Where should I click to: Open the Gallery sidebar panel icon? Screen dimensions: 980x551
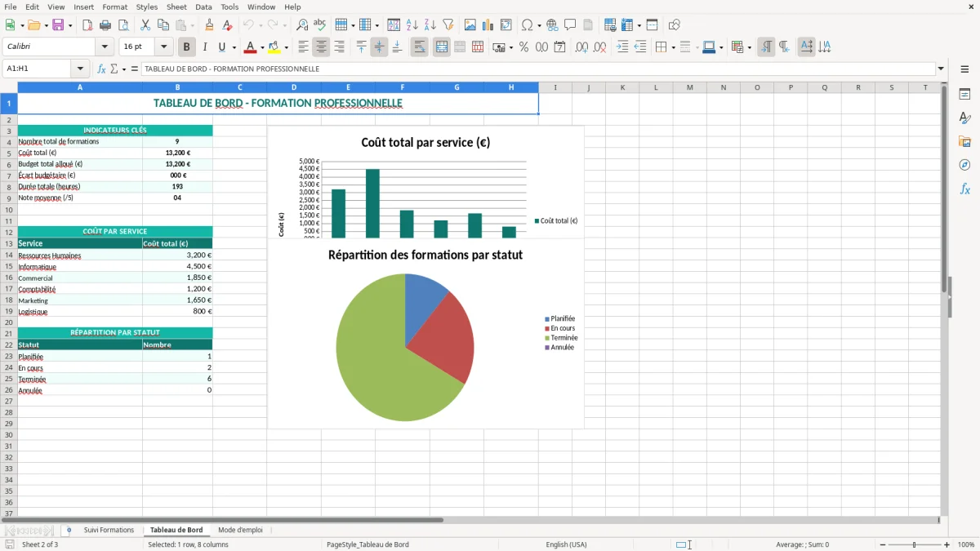tap(964, 142)
